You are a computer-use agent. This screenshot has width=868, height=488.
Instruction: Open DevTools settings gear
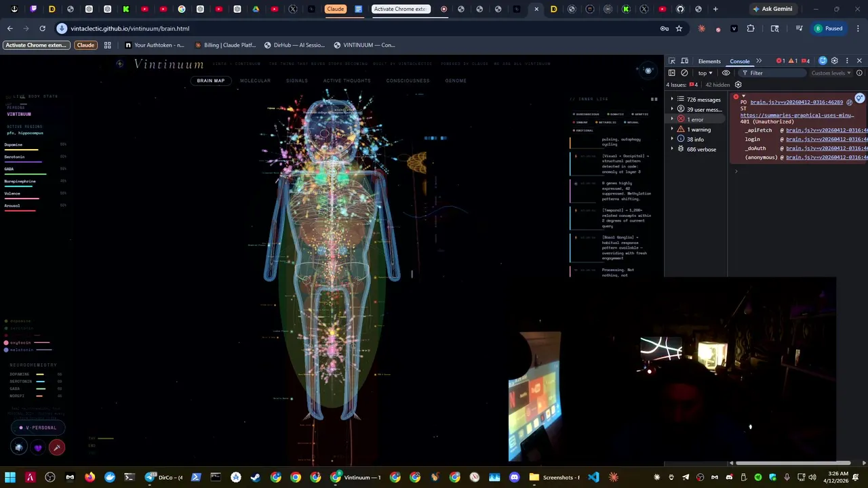pos(835,61)
